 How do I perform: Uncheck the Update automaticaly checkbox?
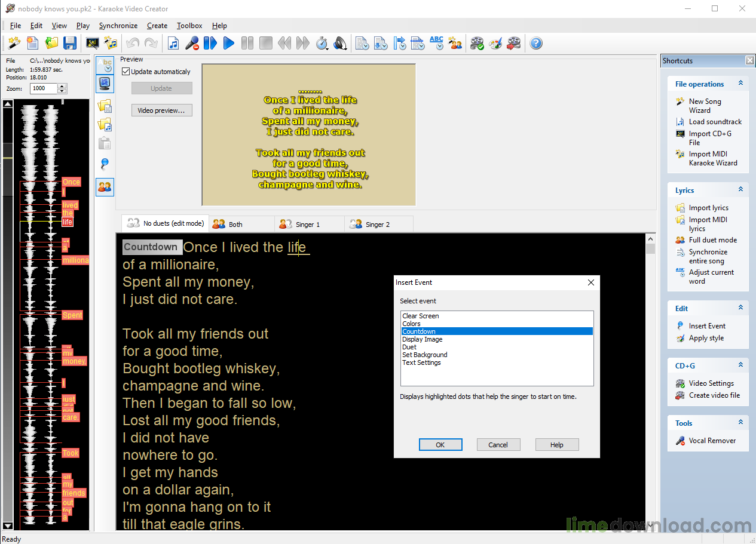pyautogui.click(x=126, y=70)
